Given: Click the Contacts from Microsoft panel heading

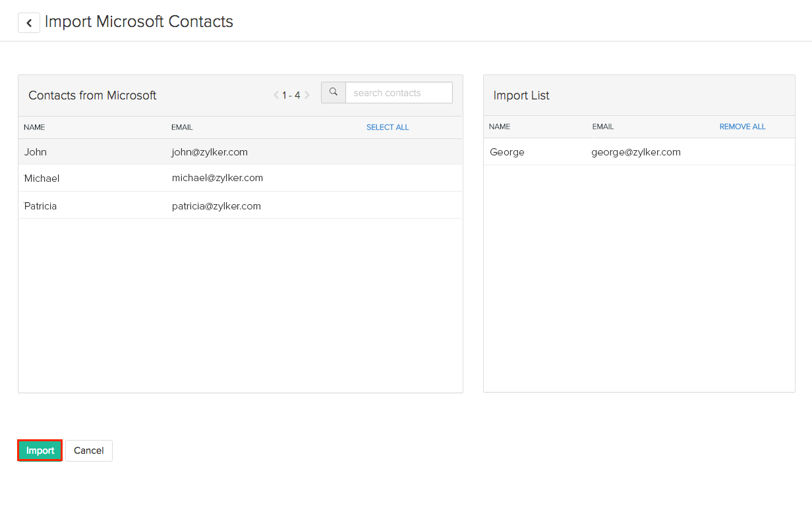Looking at the screenshot, I should [92, 95].
